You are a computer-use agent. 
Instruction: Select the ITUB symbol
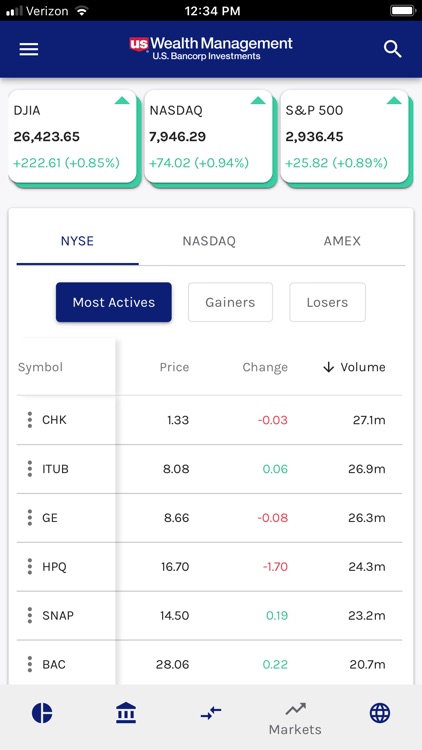click(x=56, y=469)
